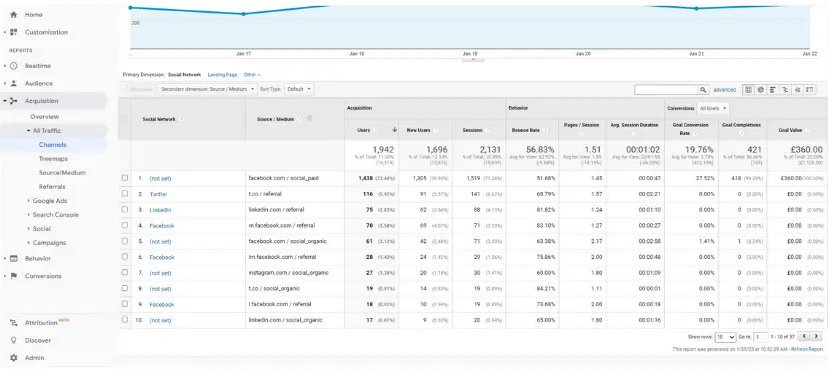Screen dimensions: 828x382
Task: Go to next page of table rows
Action: (817, 336)
